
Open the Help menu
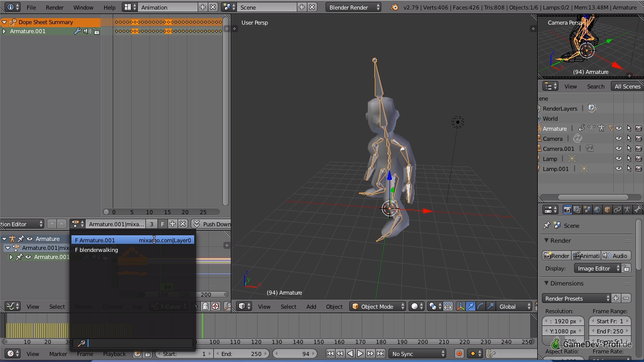[109, 8]
